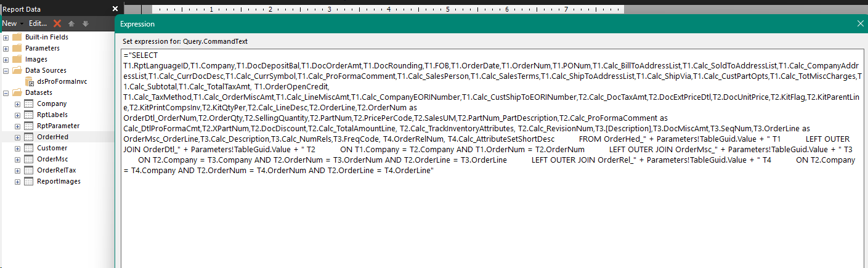The width and height of the screenshot is (868, 268).
Task: Expand the ReportImages dataset
Action: (17, 181)
